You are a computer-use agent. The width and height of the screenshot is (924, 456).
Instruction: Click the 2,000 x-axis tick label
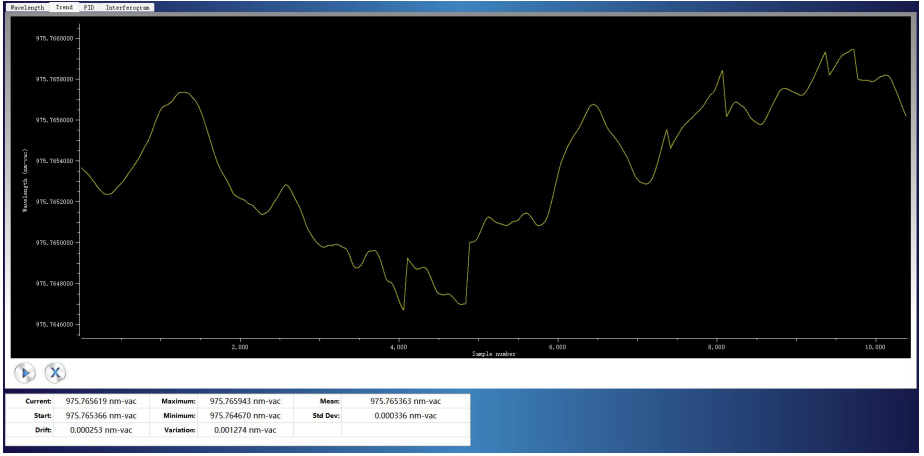coord(240,347)
